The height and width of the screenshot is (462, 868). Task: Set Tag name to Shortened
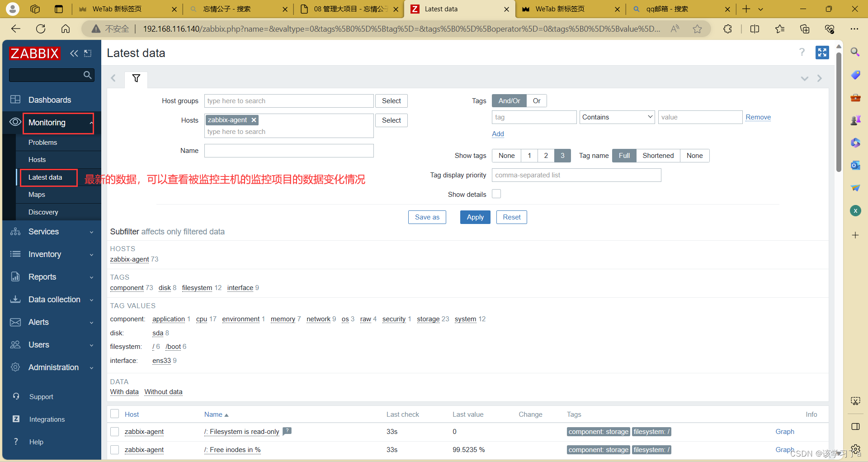[x=658, y=156]
